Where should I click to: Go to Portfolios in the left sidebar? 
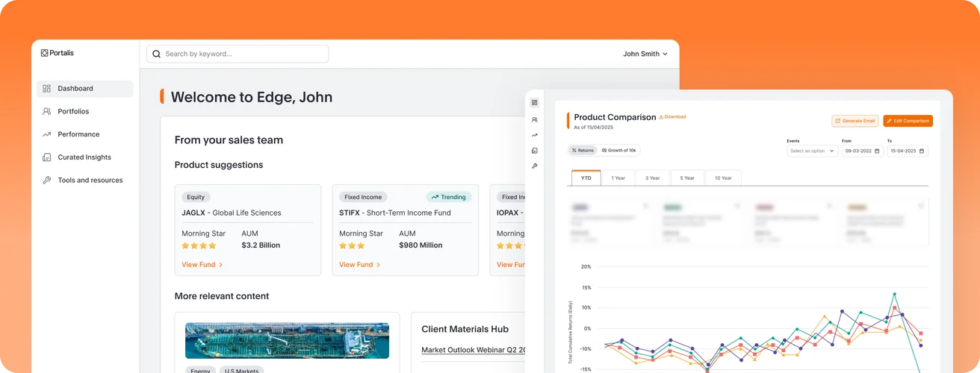(x=85, y=111)
